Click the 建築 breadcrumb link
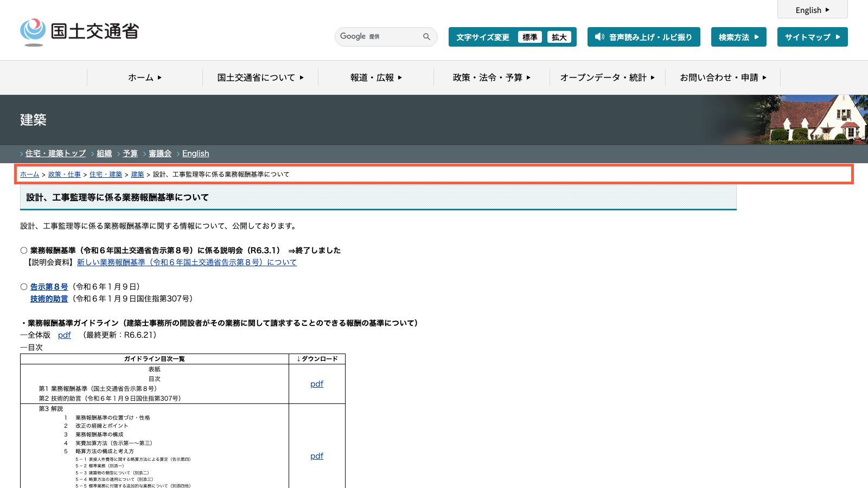Viewport: 868px width, 488px height. click(x=138, y=175)
